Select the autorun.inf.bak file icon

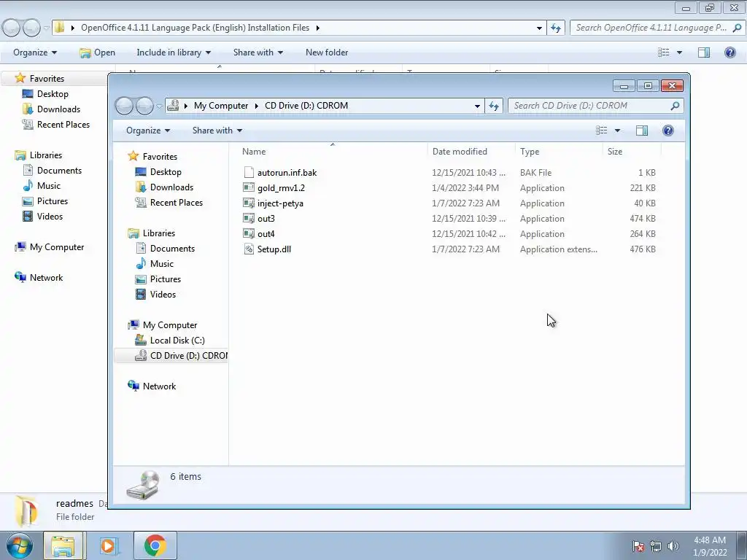[x=249, y=172]
